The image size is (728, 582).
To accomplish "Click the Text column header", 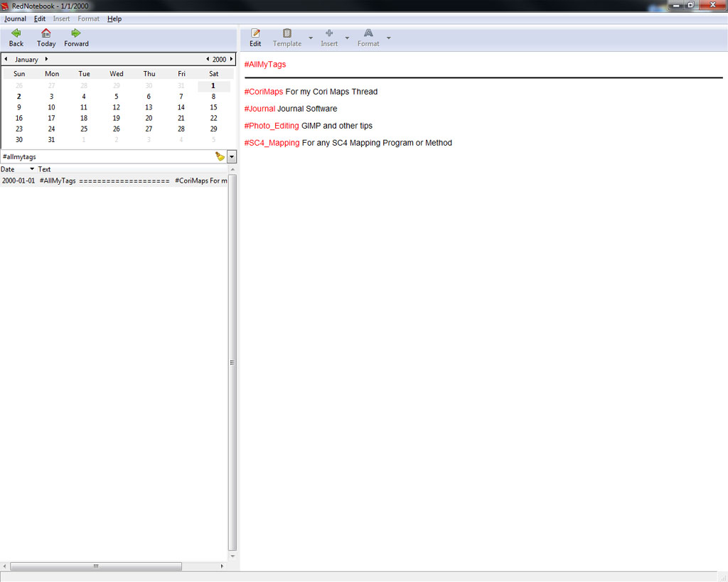I will click(132, 169).
